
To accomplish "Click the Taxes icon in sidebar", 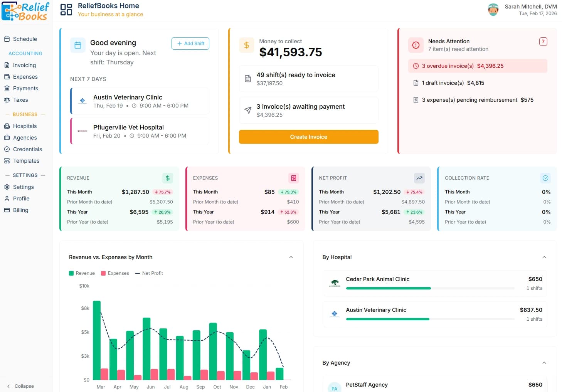I will point(7,100).
